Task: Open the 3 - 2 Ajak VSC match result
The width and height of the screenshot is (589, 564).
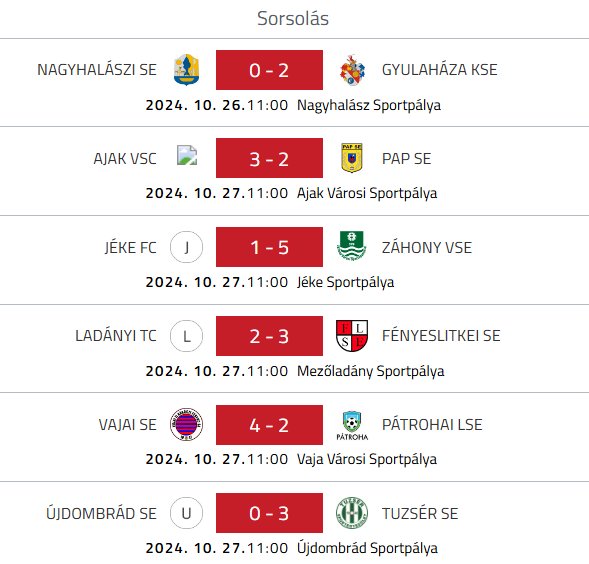Action: [x=269, y=158]
